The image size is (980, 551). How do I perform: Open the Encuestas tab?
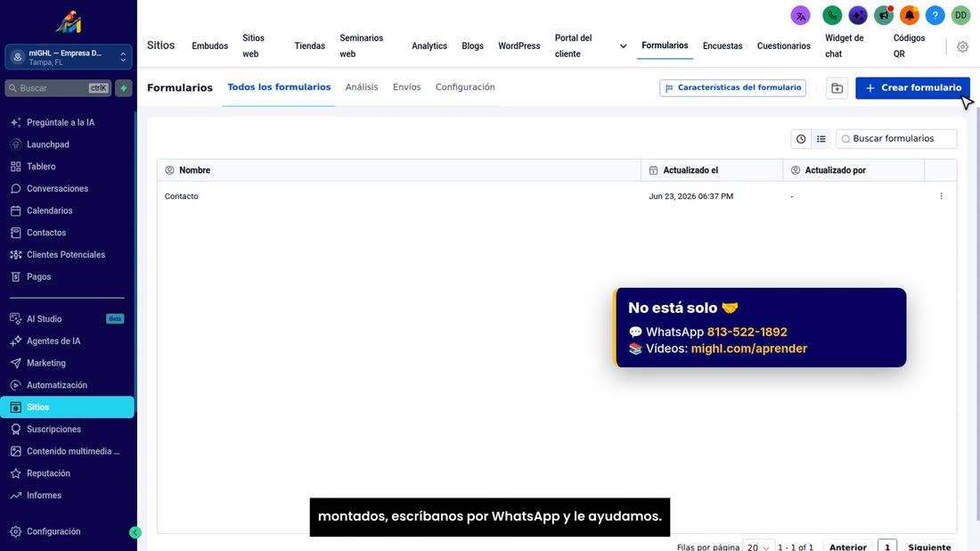[x=723, y=46]
